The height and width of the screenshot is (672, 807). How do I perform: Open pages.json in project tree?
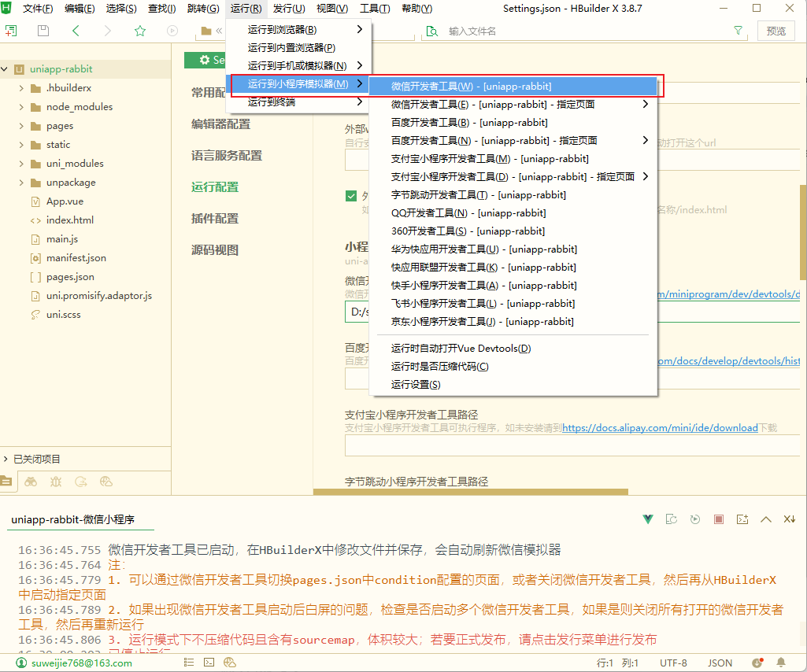pyautogui.click(x=70, y=277)
